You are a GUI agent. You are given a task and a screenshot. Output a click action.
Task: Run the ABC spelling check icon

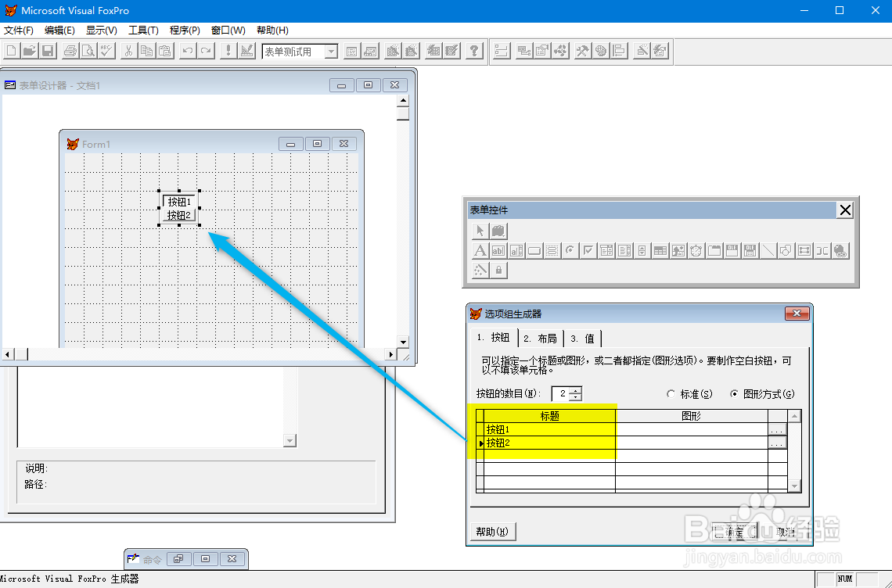pos(106,51)
